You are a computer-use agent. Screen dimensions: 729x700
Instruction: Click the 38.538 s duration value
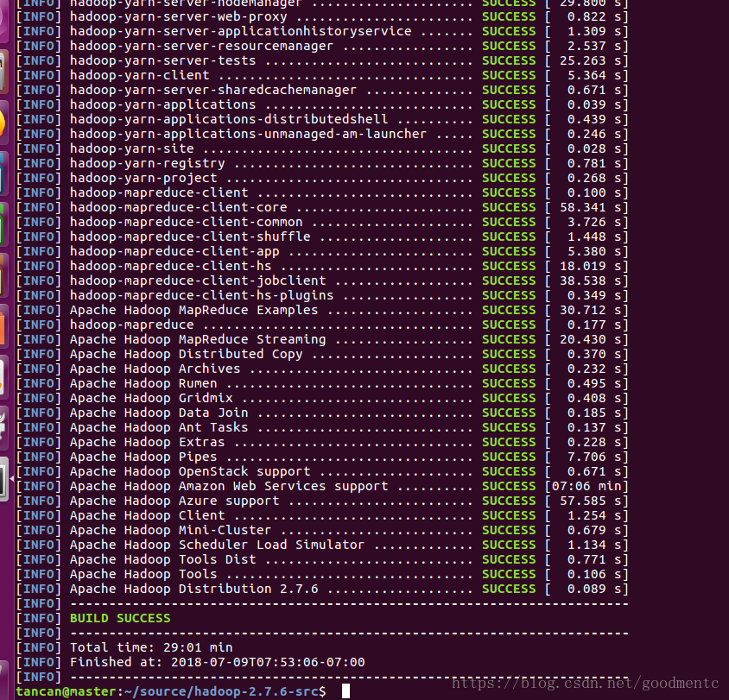[591, 281]
